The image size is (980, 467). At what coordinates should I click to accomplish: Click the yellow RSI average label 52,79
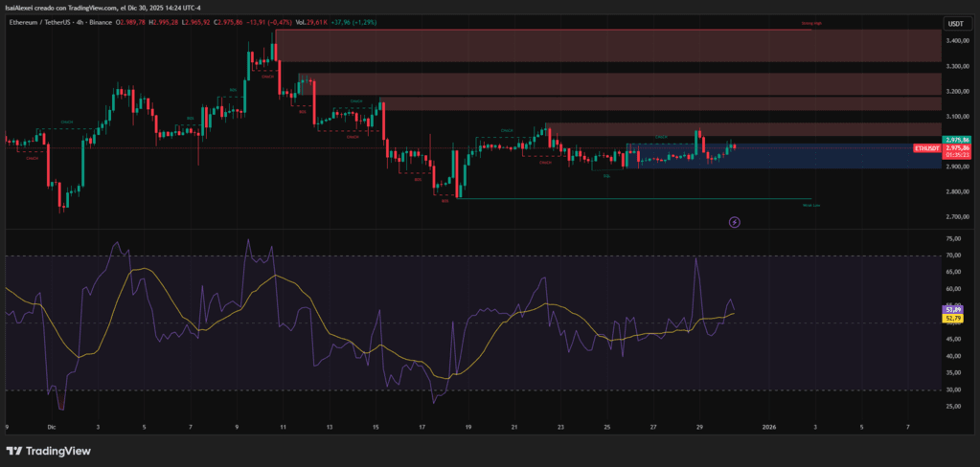tap(954, 319)
